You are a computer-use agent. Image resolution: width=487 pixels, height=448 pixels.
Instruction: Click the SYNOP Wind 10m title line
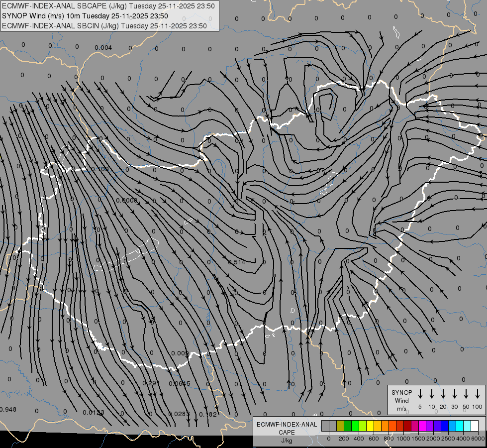point(85,16)
